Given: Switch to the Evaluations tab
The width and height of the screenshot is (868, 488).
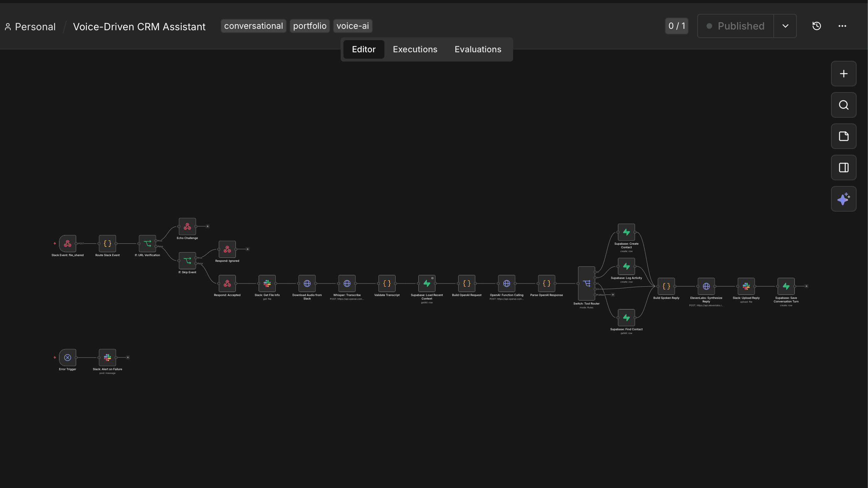Looking at the screenshot, I should (478, 49).
